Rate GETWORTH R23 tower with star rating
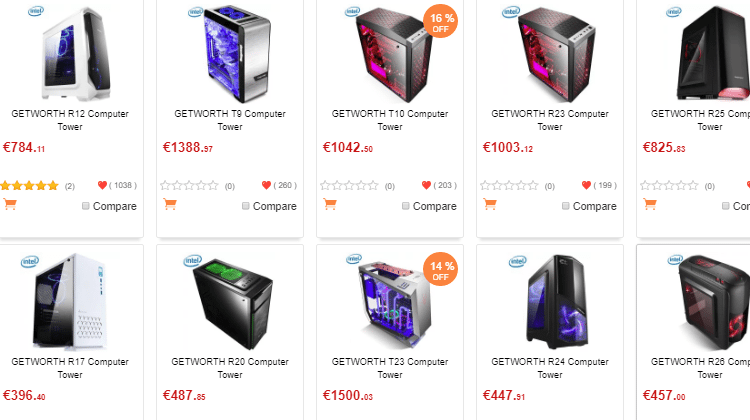The height and width of the screenshot is (420, 750). click(x=509, y=186)
